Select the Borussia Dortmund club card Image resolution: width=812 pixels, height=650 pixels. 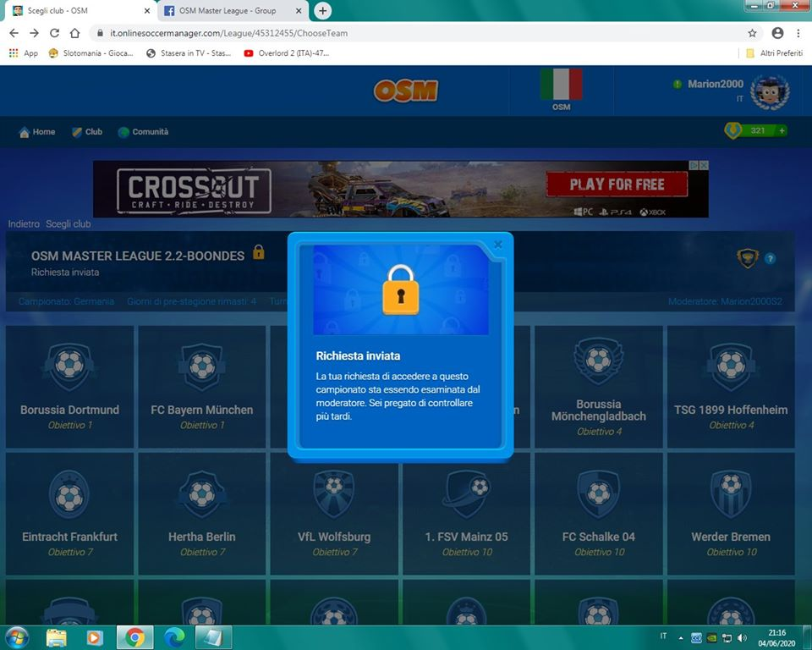[x=69, y=387]
